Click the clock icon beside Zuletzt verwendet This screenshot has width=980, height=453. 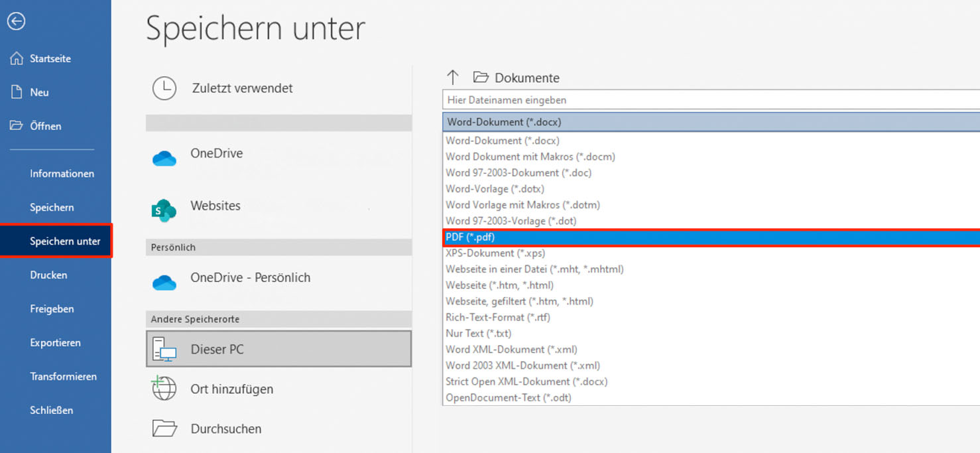(x=164, y=88)
